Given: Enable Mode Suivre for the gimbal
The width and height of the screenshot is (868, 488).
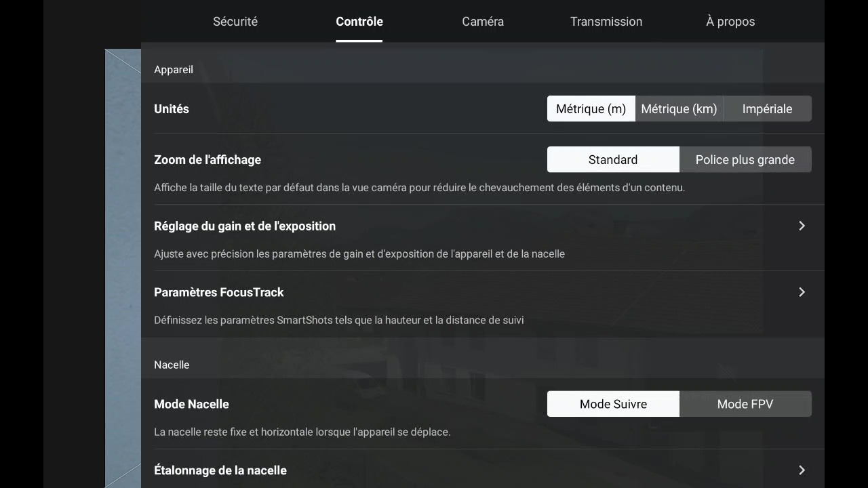Looking at the screenshot, I should point(613,404).
